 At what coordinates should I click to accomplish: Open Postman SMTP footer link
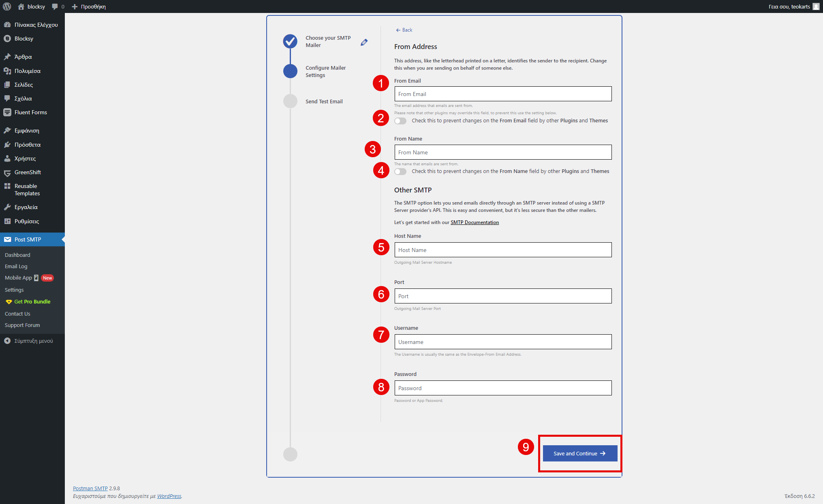click(x=90, y=488)
